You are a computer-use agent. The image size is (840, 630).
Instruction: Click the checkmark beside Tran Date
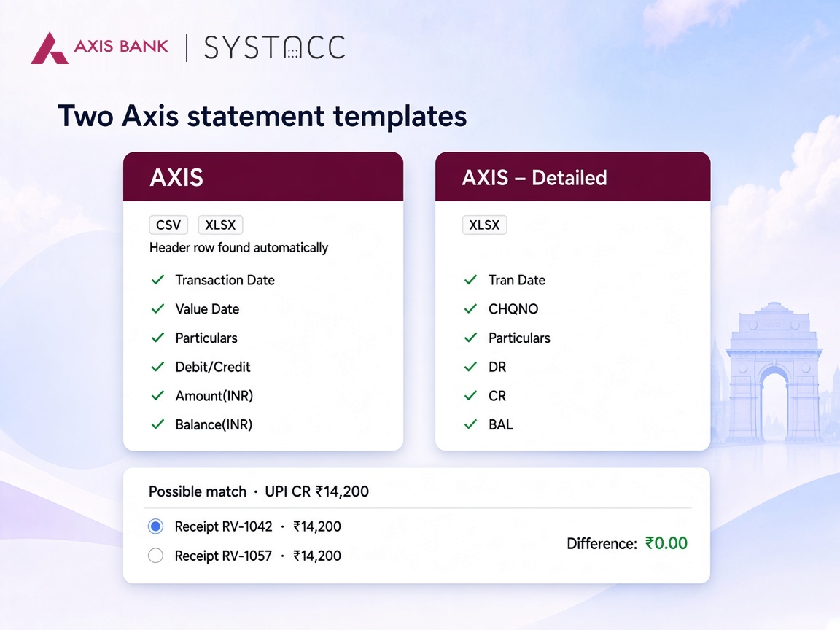pos(470,280)
